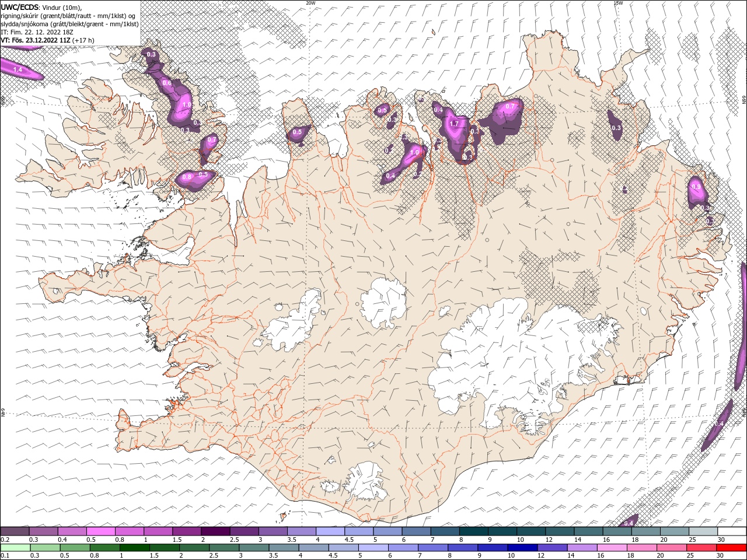Pick lower legend swatch starting at 16
Screen dimensions: 747x560
coord(613,548)
